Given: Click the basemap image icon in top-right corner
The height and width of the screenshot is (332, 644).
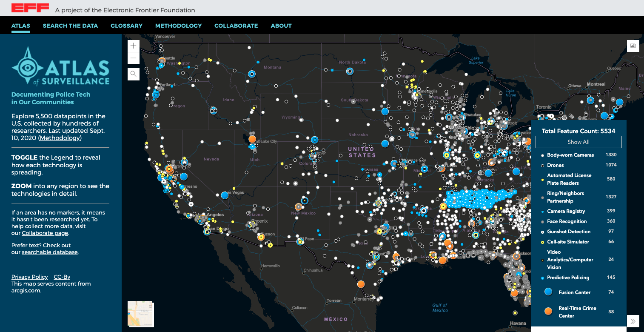Looking at the screenshot, I should tap(633, 46).
